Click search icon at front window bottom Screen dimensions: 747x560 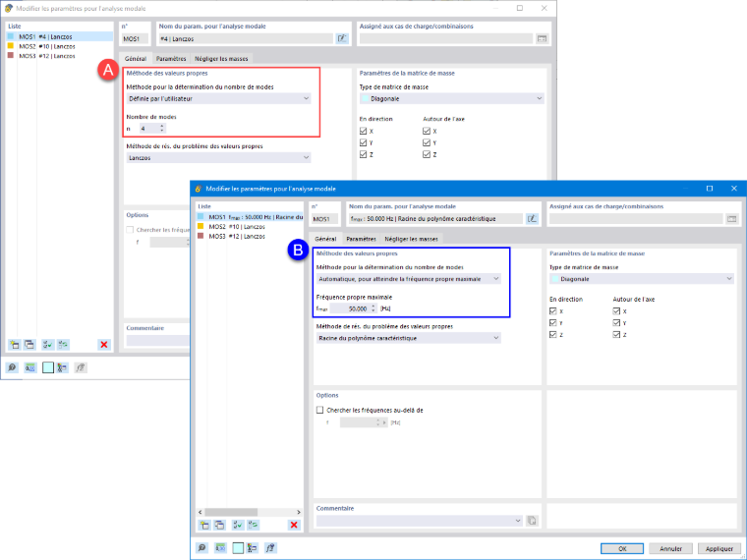point(202,547)
